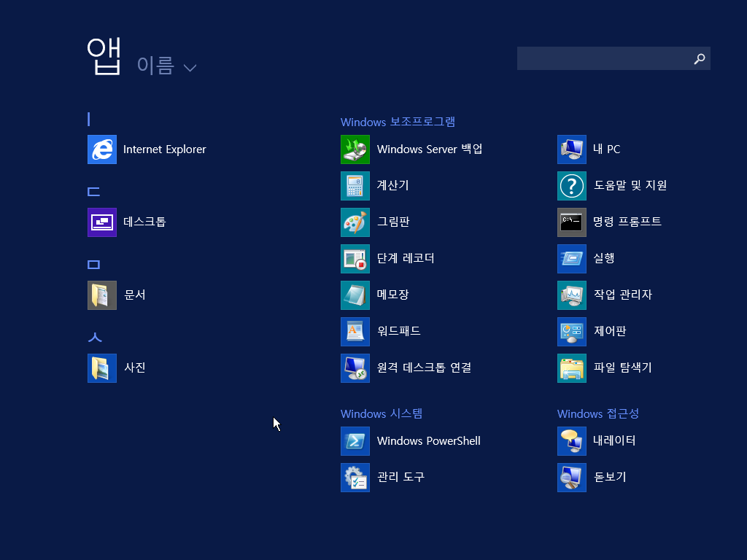Click the "Windows Server 백업" label
Screen dimensions: 747x560
coord(430,149)
